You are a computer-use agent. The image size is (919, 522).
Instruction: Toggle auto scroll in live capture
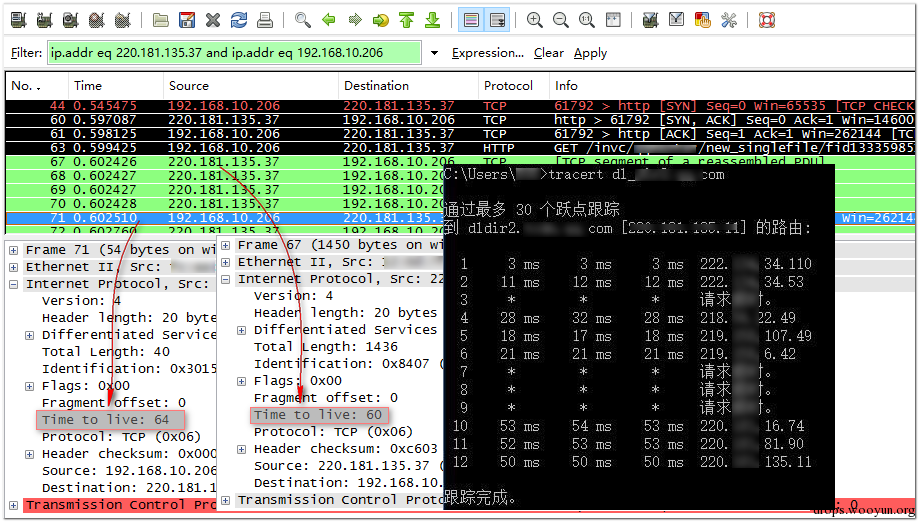coord(498,20)
